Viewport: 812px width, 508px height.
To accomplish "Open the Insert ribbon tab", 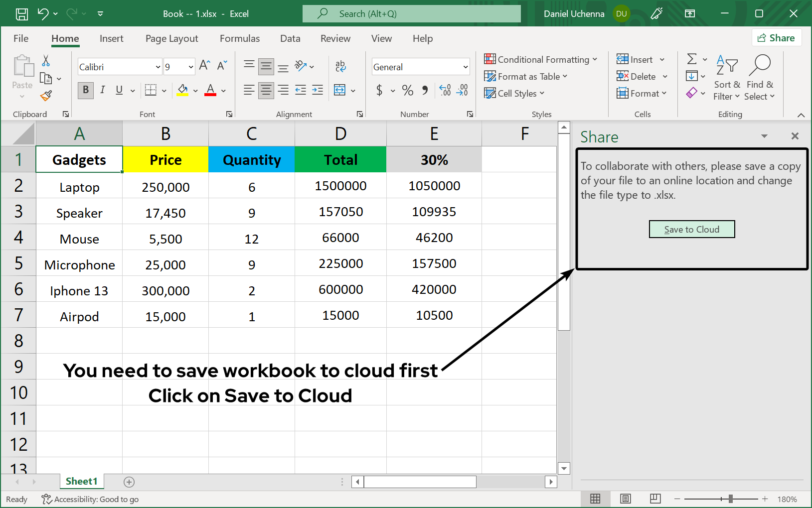I will pos(111,38).
